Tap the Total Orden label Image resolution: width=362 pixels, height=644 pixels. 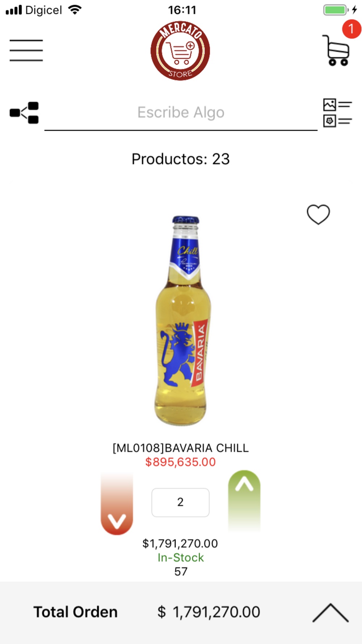click(x=76, y=612)
